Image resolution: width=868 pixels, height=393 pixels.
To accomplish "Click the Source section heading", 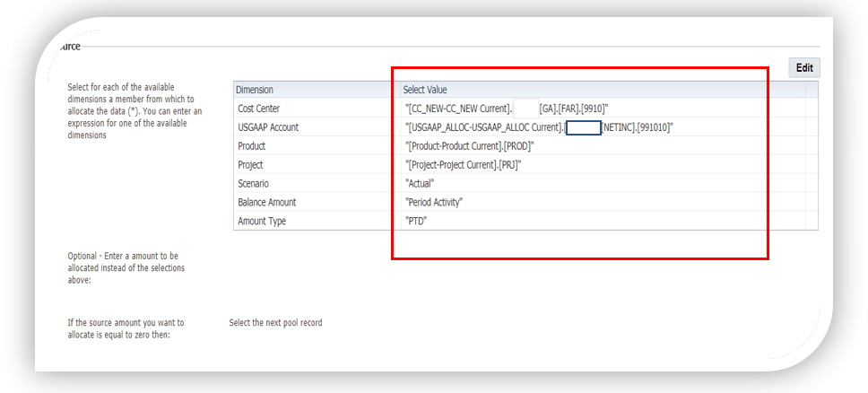I will click(66, 47).
